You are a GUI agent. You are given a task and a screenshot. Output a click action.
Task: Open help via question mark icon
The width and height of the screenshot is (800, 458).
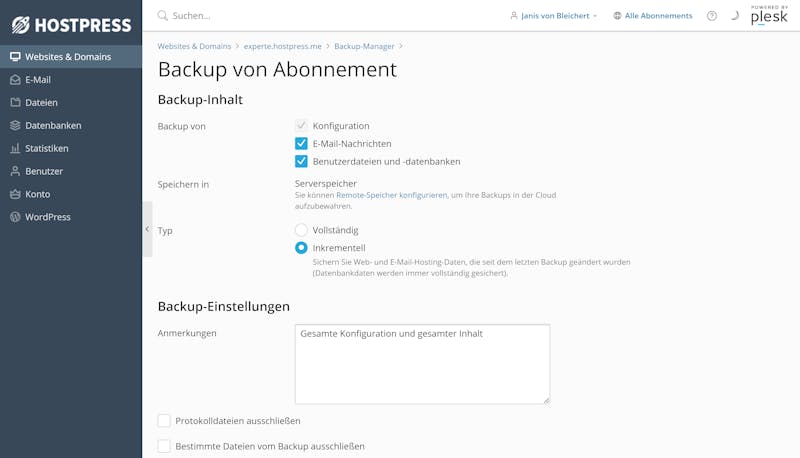coord(712,16)
